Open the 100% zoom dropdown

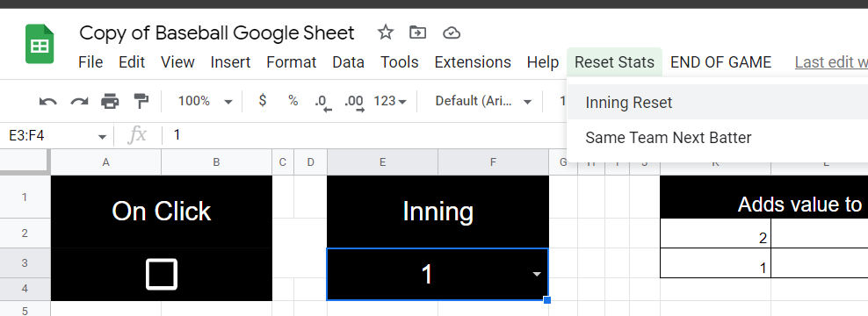(x=205, y=101)
